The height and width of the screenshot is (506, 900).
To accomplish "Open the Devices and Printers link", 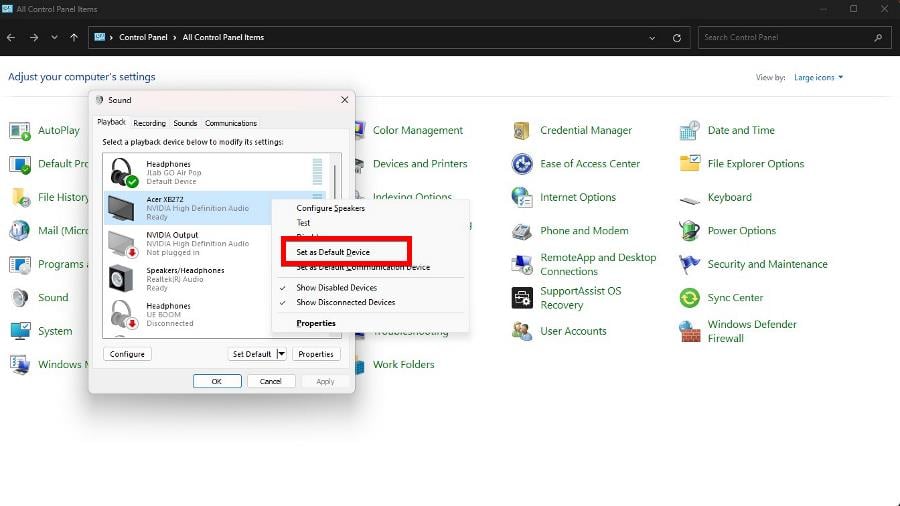I will 420,164.
